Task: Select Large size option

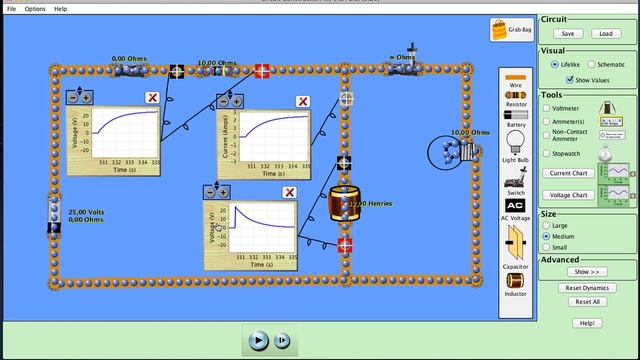Action: (x=546, y=225)
